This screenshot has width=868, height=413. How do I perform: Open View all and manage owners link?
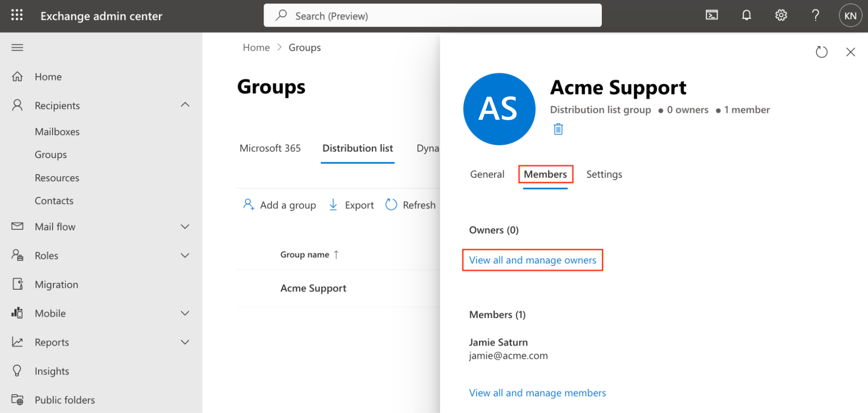[x=533, y=260]
